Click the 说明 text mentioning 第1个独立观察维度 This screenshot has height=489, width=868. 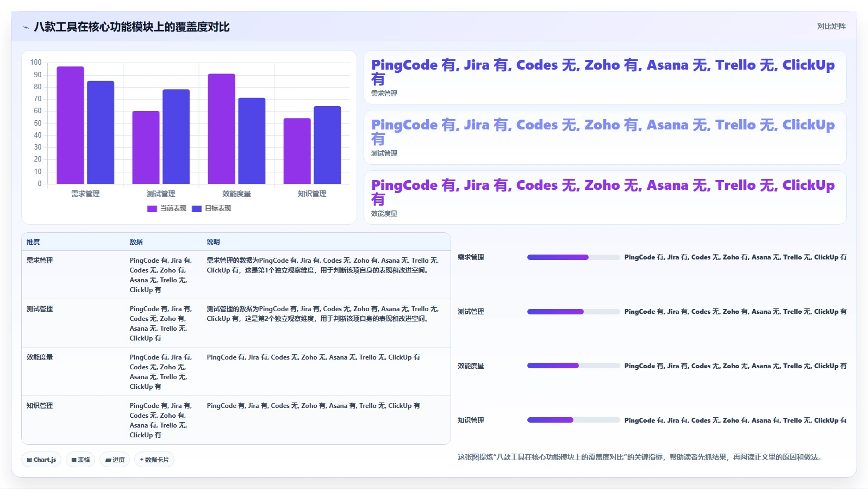pos(323,265)
